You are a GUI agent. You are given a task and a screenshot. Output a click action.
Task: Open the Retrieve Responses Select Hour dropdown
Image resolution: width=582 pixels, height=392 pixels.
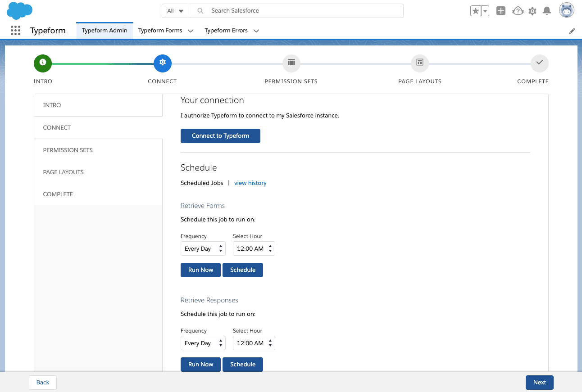pos(254,343)
